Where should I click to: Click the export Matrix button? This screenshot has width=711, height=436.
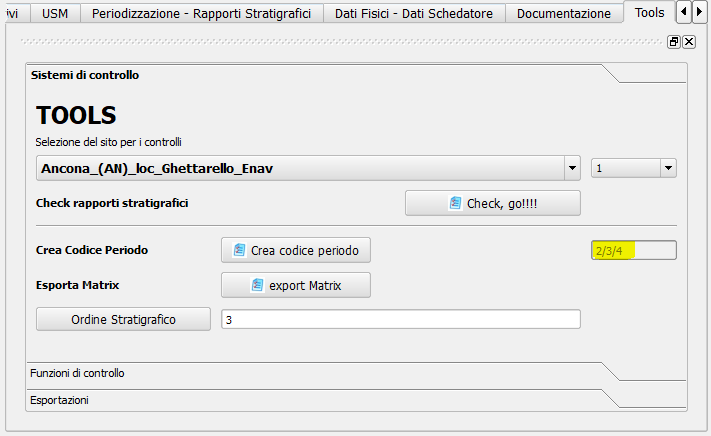pyautogui.click(x=296, y=285)
